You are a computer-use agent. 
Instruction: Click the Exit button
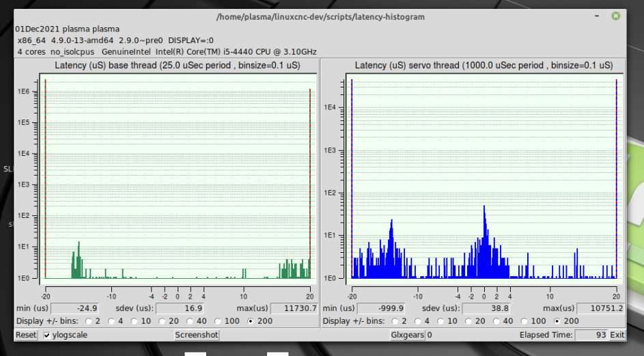pos(617,335)
